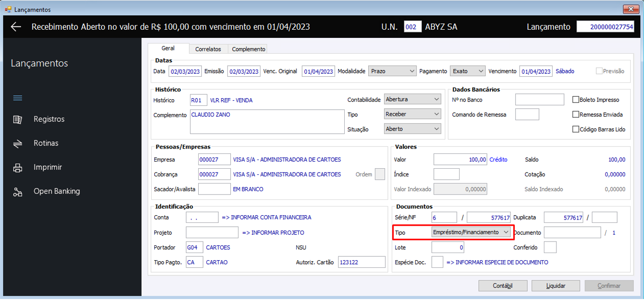Check the Remessa Enviada checkbox
This screenshot has width=644, height=300.
tap(576, 115)
